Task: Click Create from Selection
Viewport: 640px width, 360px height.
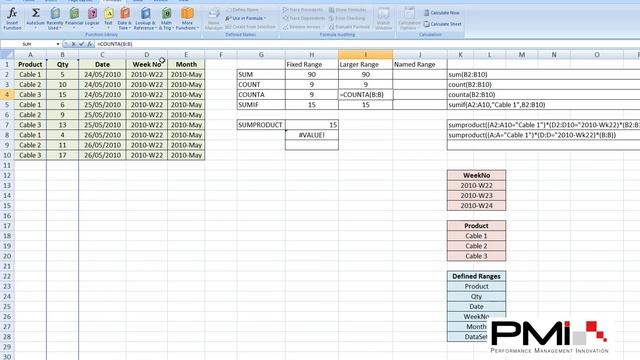Action: coord(250,27)
